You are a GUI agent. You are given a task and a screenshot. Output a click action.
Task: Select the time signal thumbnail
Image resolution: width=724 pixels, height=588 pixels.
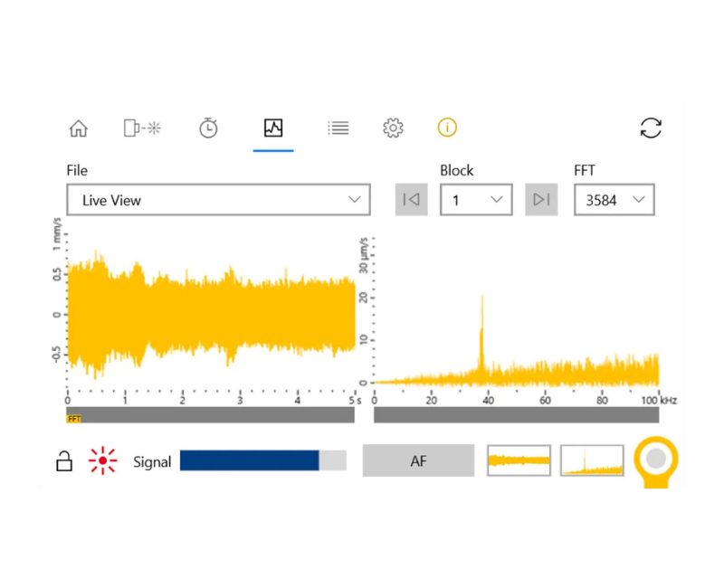[x=519, y=460]
